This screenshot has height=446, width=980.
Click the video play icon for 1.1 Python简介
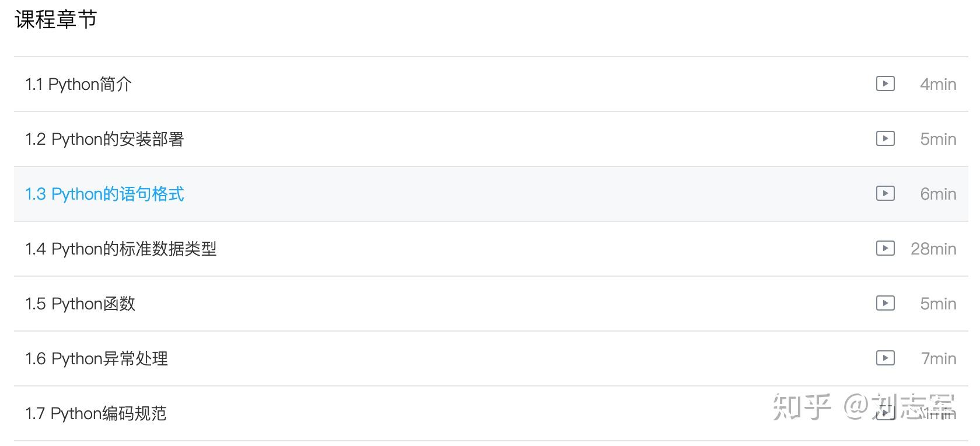click(885, 84)
